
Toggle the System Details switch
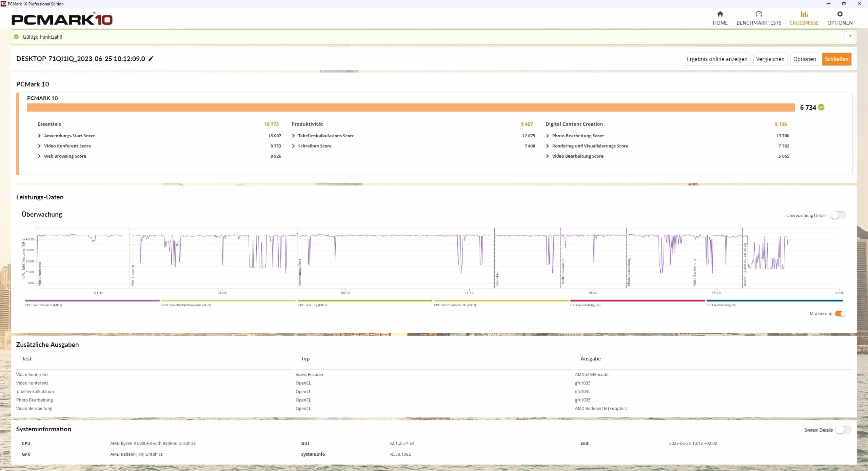pyautogui.click(x=843, y=430)
